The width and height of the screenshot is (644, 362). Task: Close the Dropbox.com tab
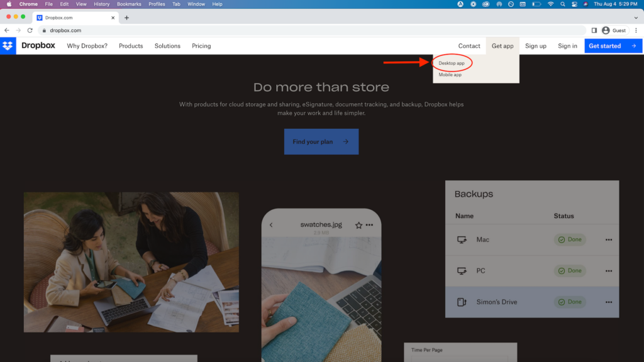113,18
